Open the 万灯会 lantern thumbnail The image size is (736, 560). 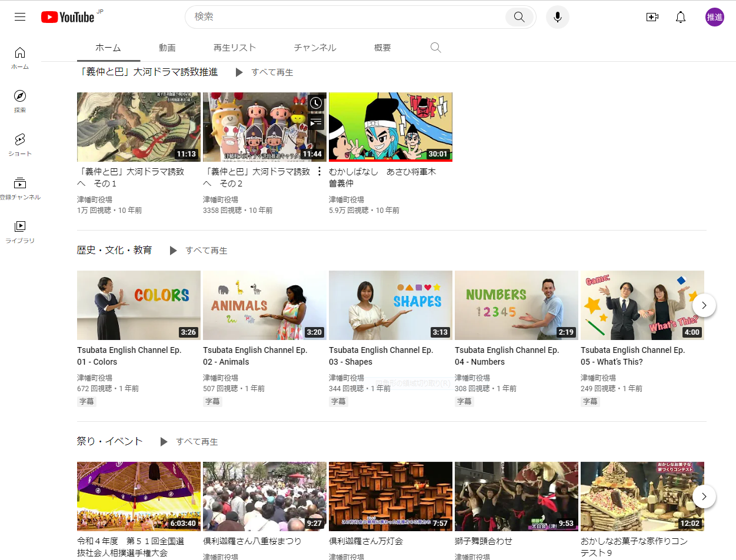(x=391, y=496)
